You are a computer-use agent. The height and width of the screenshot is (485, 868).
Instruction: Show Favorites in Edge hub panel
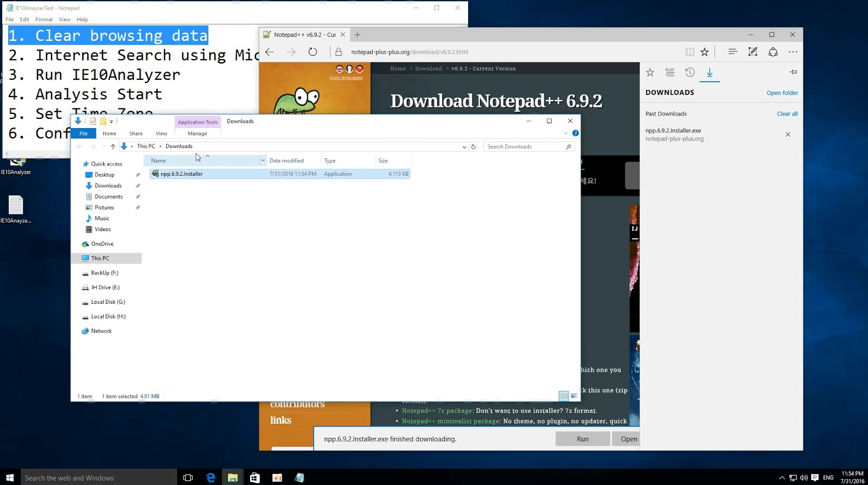pos(650,72)
